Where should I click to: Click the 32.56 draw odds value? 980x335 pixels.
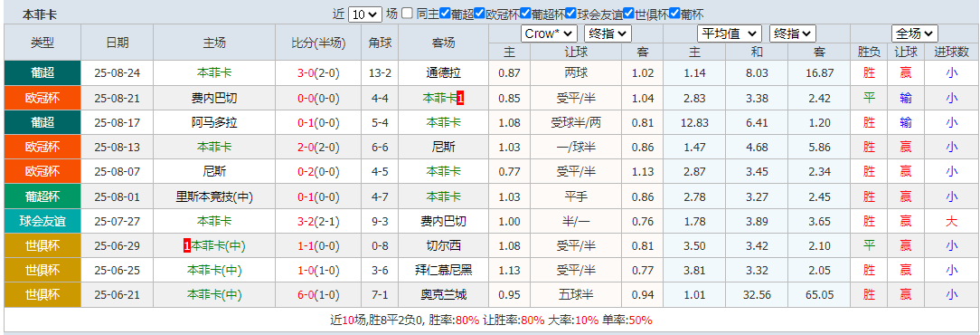pyautogui.click(x=757, y=295)
